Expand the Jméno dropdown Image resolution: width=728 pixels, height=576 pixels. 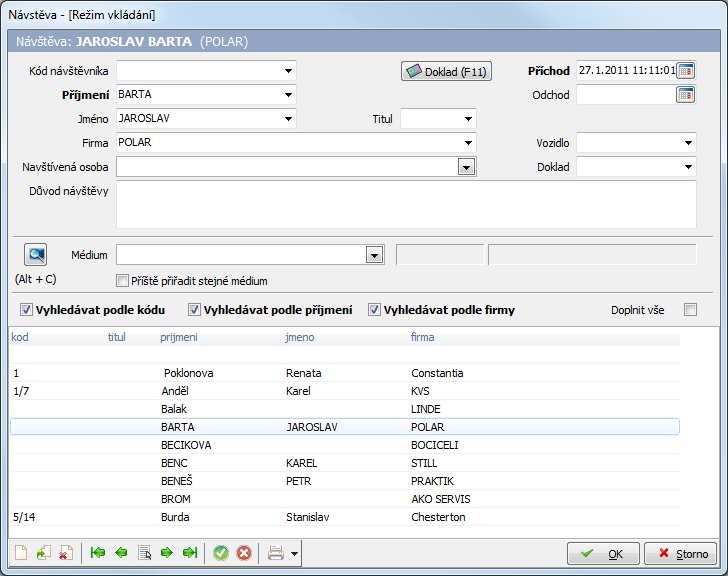[x=288, y=119]
